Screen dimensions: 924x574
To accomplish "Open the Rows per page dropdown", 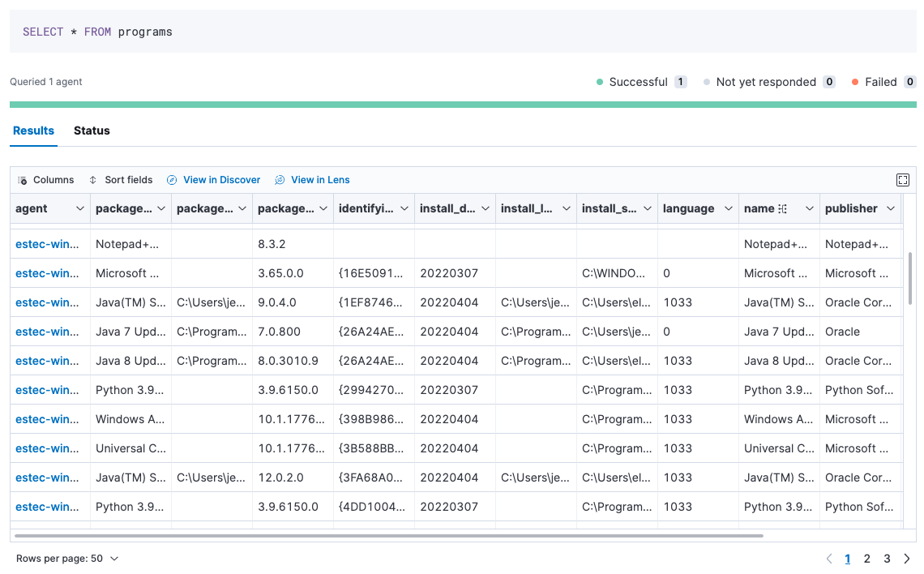I will point(67,559).
